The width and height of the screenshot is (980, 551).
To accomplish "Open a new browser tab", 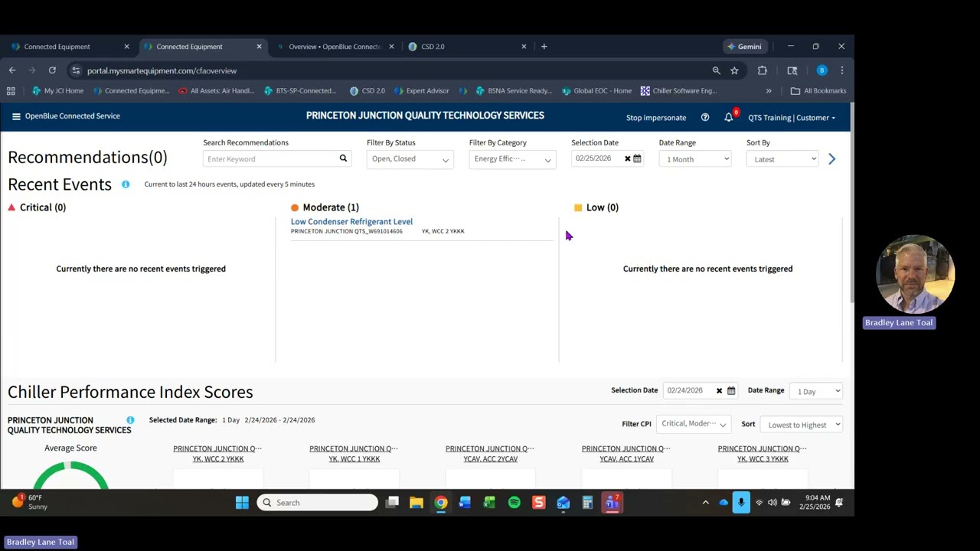I will tap(544, 47).
